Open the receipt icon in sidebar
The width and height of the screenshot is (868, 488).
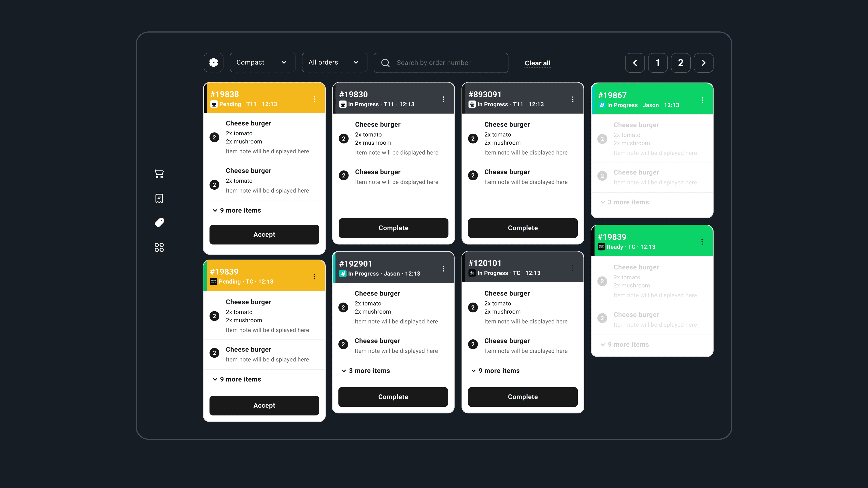tap(159, 198)
